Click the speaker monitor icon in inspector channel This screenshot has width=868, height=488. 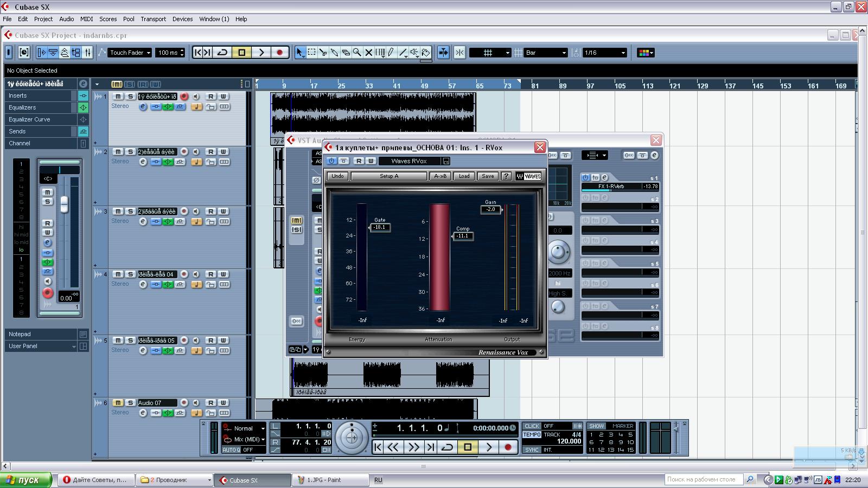[x=48, y=281]
